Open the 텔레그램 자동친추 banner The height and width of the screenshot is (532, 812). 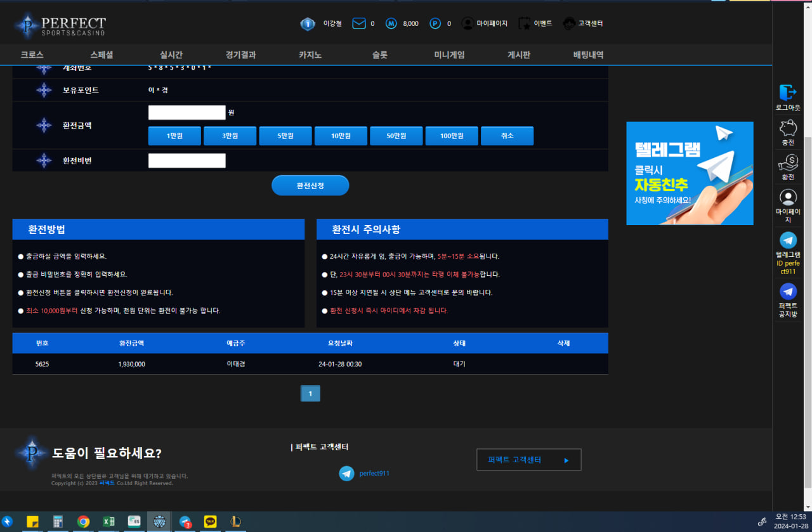[690, 173]
